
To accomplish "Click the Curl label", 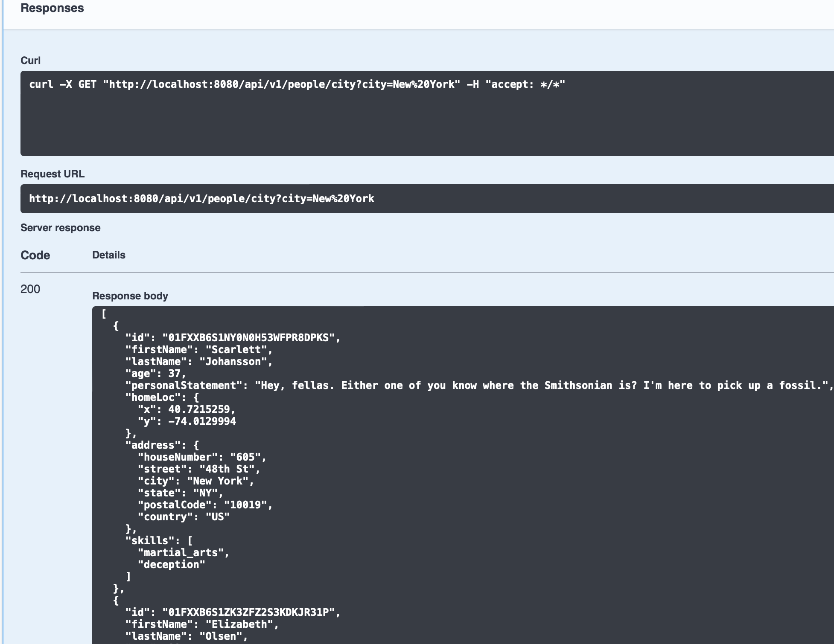I will click(x=30, y=61).
